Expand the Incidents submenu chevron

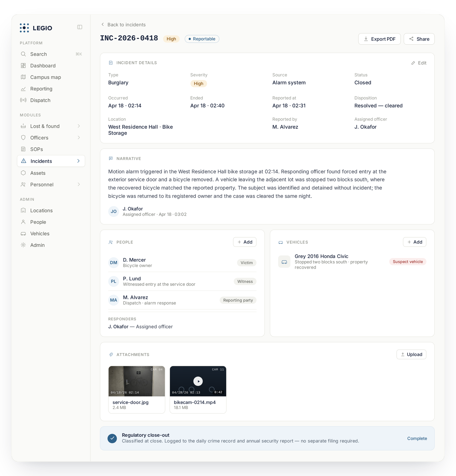[x=79, y=161]
